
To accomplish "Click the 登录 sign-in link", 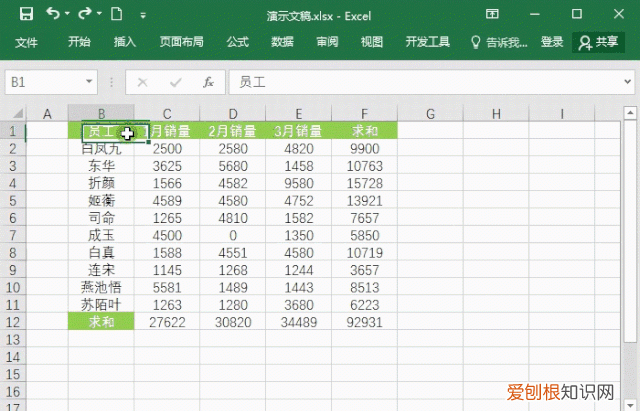I will click(x=552, y=42).
